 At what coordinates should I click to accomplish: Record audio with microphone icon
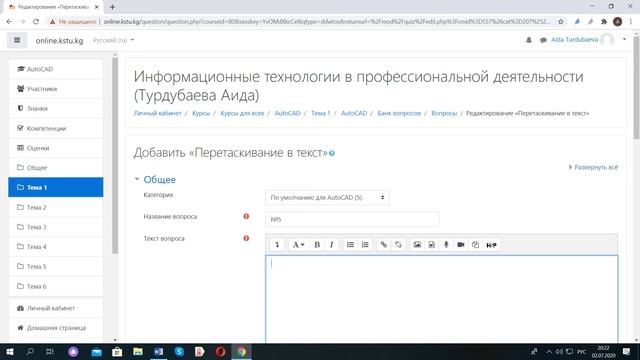tap(446, 244)
